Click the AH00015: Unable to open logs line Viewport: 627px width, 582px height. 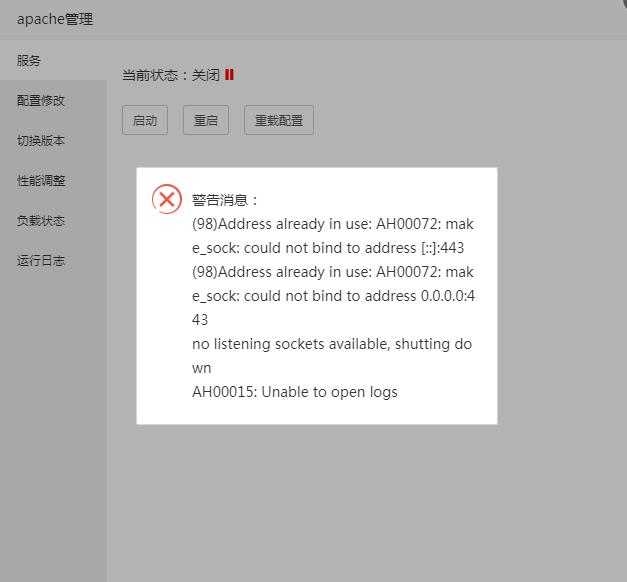(x=295, y=392)
